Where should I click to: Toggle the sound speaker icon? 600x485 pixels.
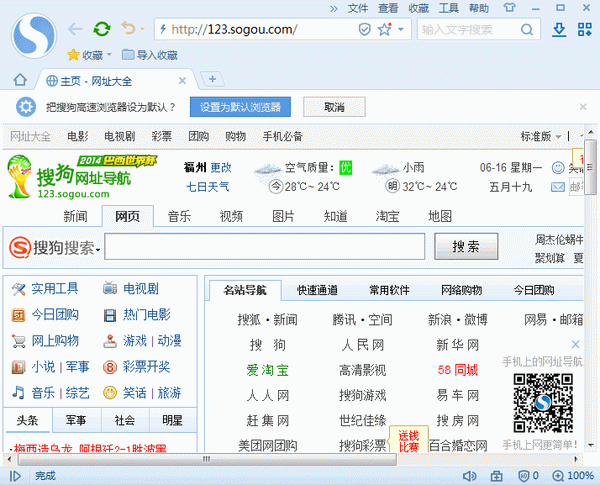pyautogui.click(x=470, y=476)
